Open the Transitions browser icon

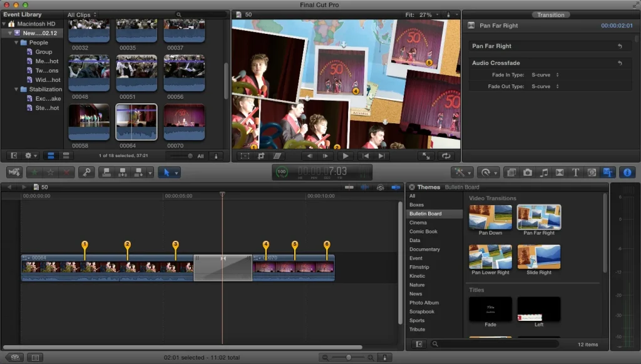pyautogui.click(x=559, y=173)
